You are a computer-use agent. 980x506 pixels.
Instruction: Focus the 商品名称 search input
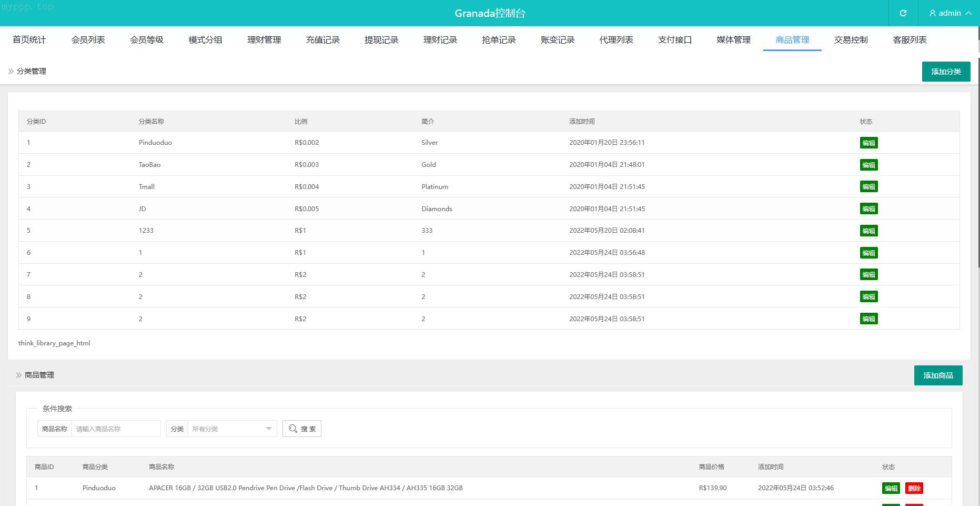[116, 429]
